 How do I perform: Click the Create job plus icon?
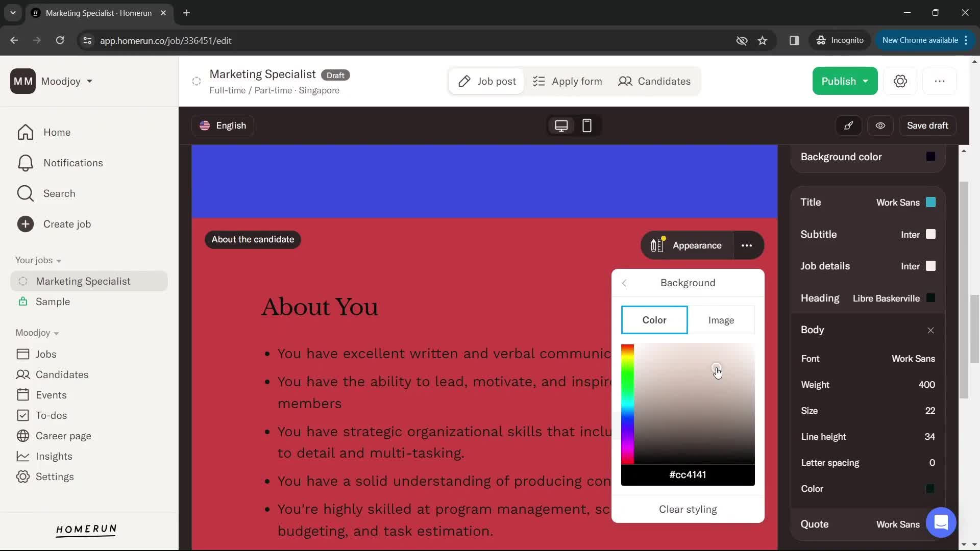(x=25, y=223)
